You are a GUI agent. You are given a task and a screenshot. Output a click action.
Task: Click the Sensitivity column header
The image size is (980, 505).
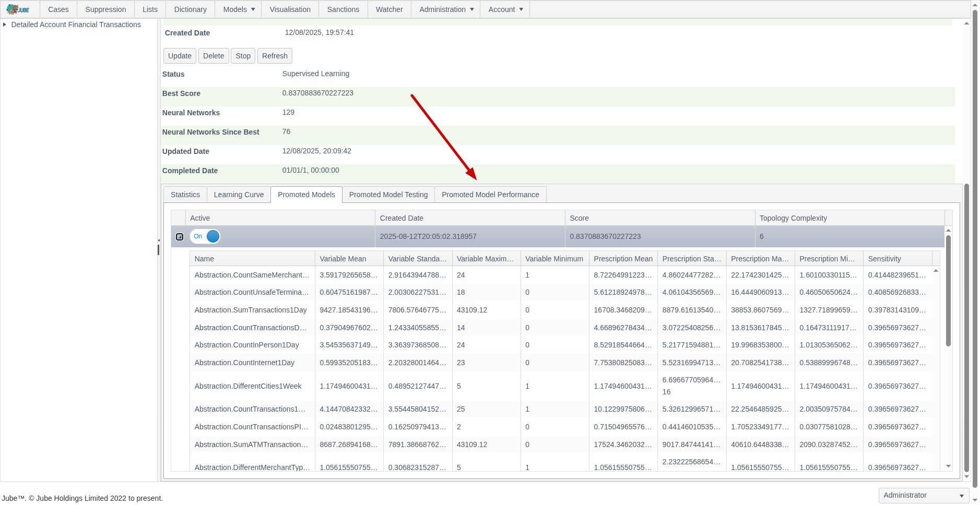898,259
